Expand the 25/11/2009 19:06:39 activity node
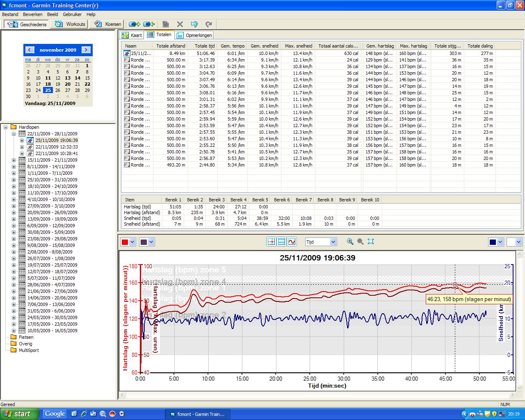Viewport: 525px width, 420px height. point(22,140)
